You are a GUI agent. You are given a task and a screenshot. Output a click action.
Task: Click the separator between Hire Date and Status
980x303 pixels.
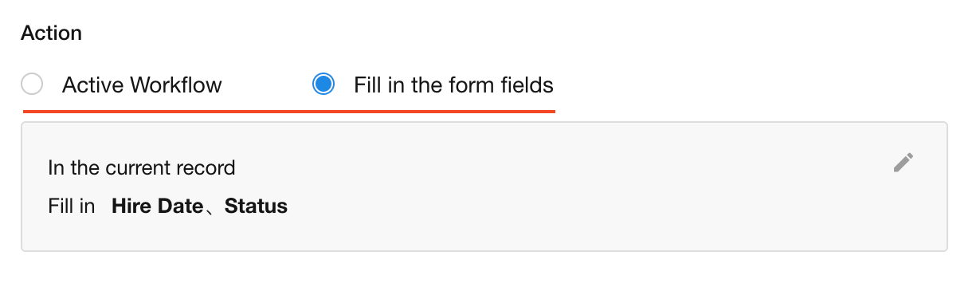pyautogui.click(x=214, y=208)
